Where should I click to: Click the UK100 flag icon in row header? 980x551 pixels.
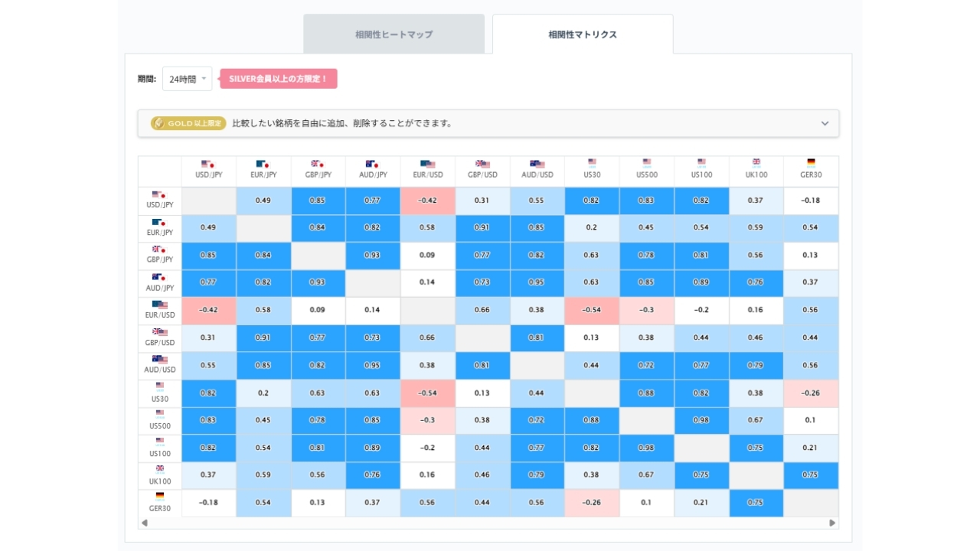(160, 468)
